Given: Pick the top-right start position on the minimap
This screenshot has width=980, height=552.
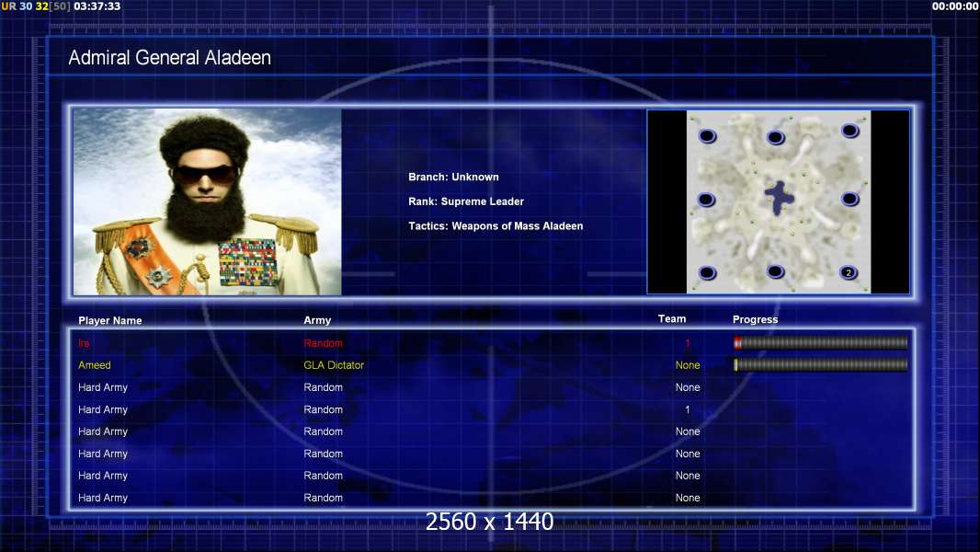Looking at the screenshot, I should [x=850, y=132].
